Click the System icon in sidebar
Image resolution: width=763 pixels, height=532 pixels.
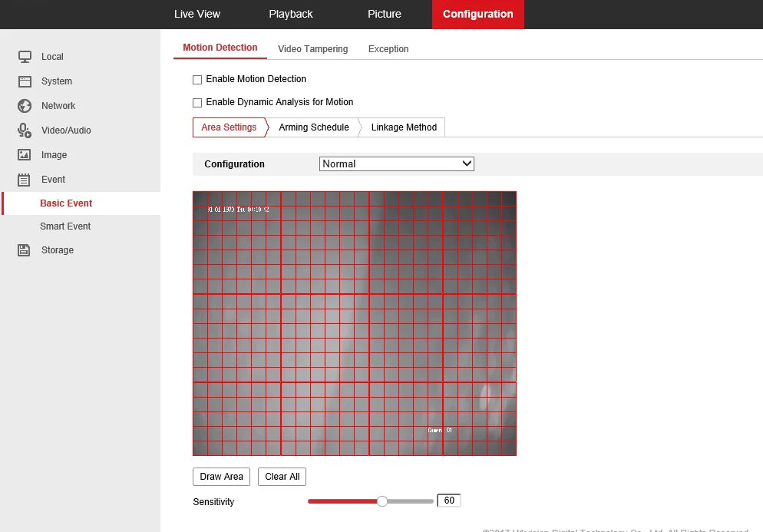click(x=25, y=81)
